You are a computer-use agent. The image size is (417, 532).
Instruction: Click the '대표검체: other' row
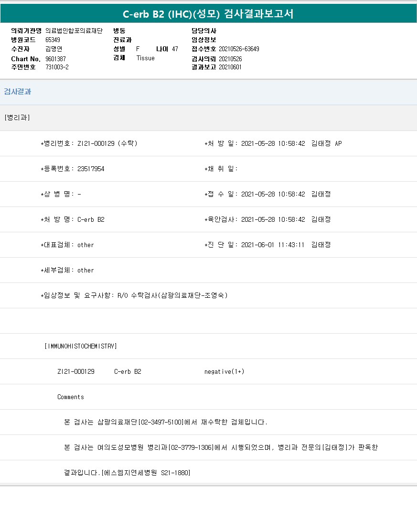[x=67, y=245]
